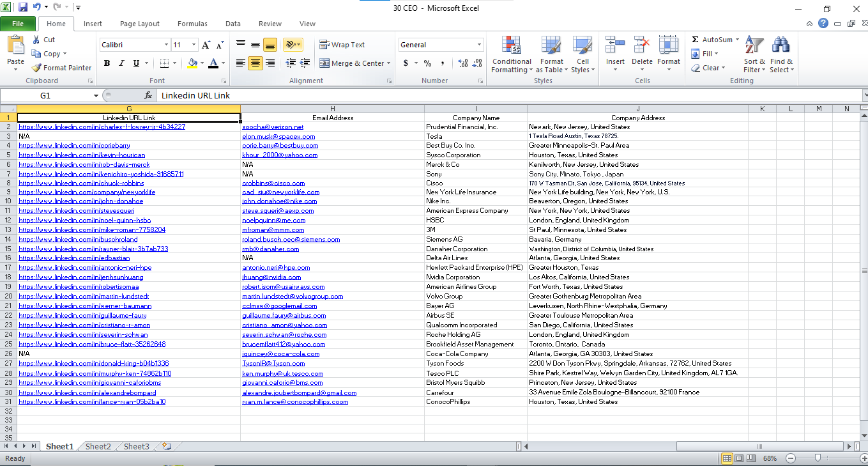Open the Borders dropdown arrow
Viewport: 868px width, 466px height.
176,63
